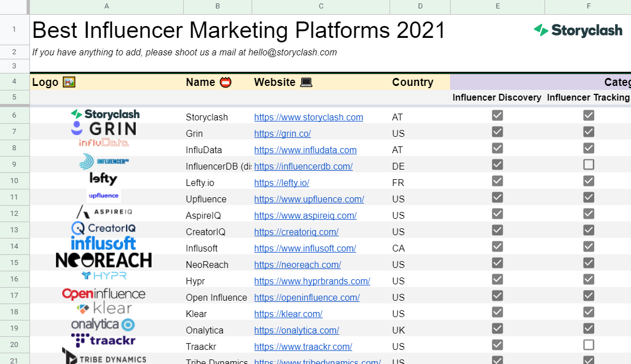
Task: Open the creatoriq.com link
Action: click(296, 232)
